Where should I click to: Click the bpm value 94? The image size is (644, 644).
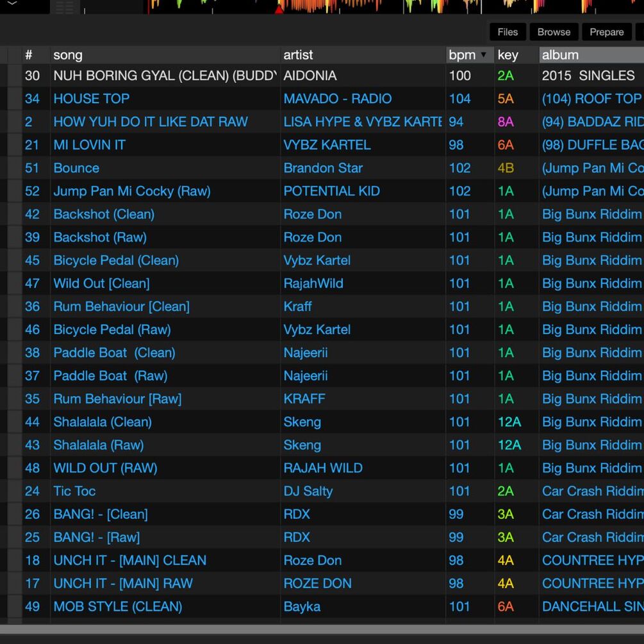tap(456, 122)
